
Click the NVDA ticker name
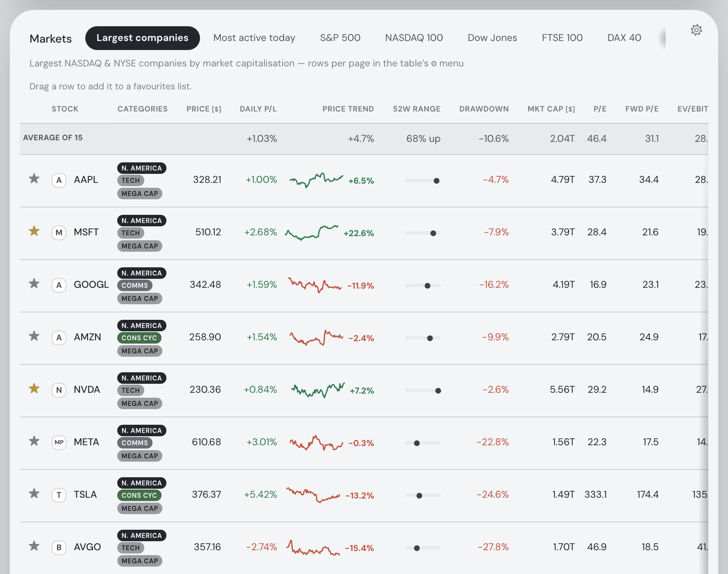(x=87, y=389)
